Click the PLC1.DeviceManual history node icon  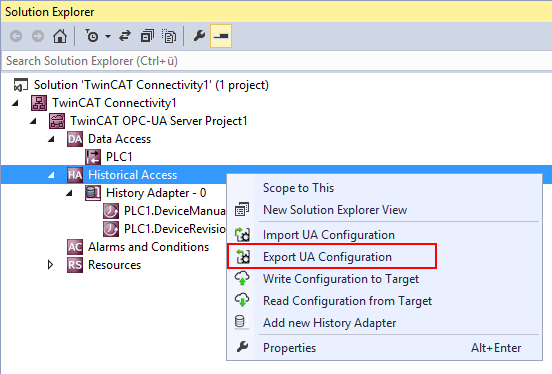point(111,211)
